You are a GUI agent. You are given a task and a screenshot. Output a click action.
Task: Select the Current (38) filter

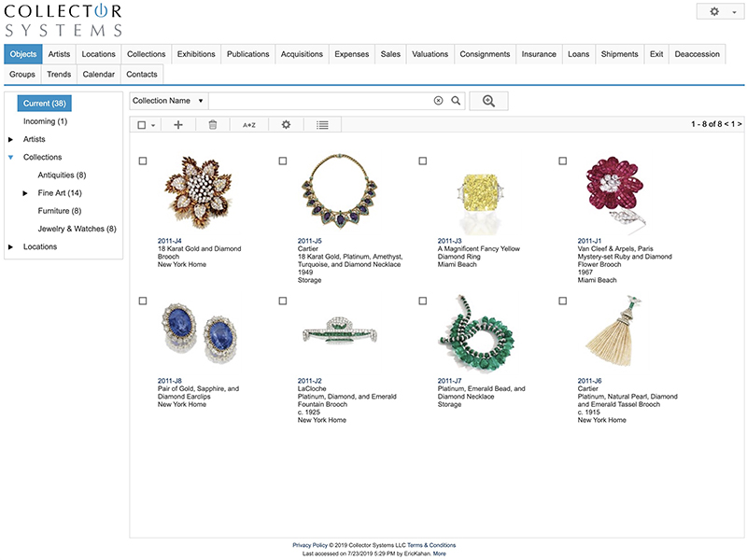point(45,104)
